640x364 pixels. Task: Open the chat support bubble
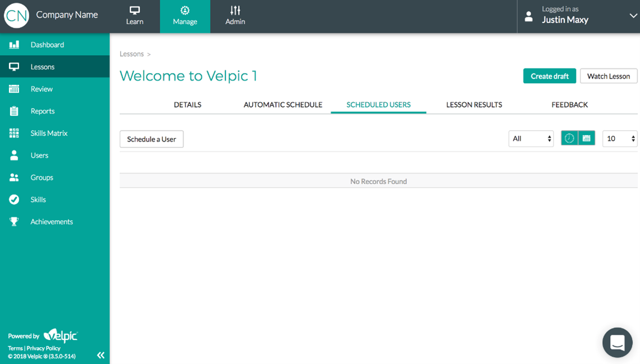coord(617,342)
